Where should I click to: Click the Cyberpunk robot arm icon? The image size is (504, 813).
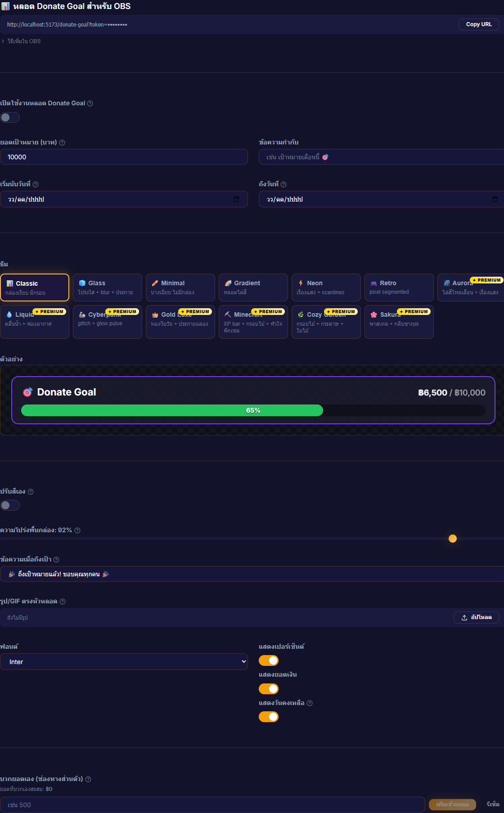tap(82, 314)
